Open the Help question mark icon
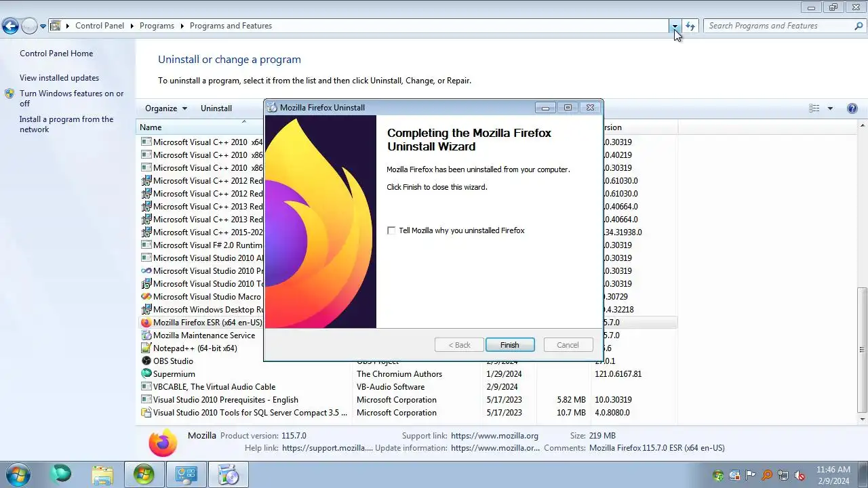The height and width of the screenshot is (488, 868). (852, 108)
